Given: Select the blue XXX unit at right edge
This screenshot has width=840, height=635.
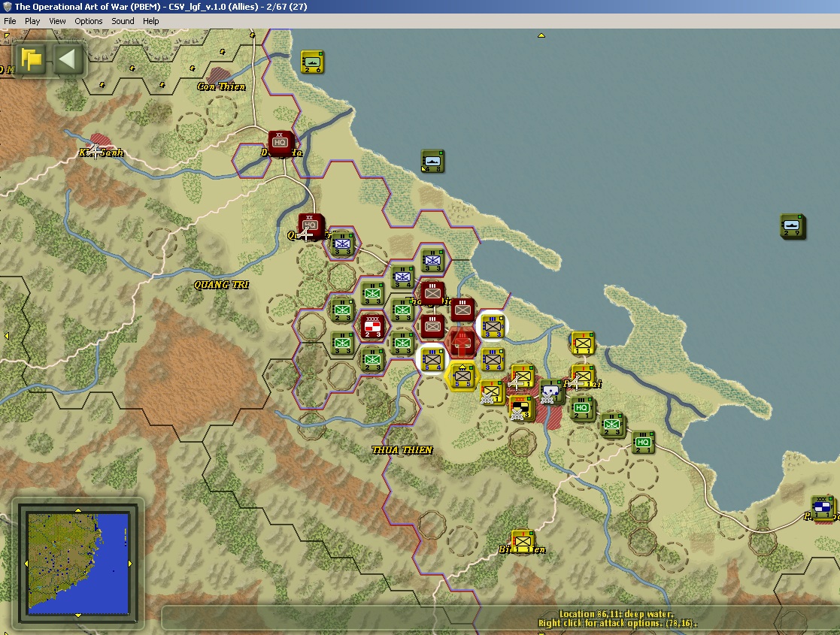Looking at the screenshot, I should point(822,508).
